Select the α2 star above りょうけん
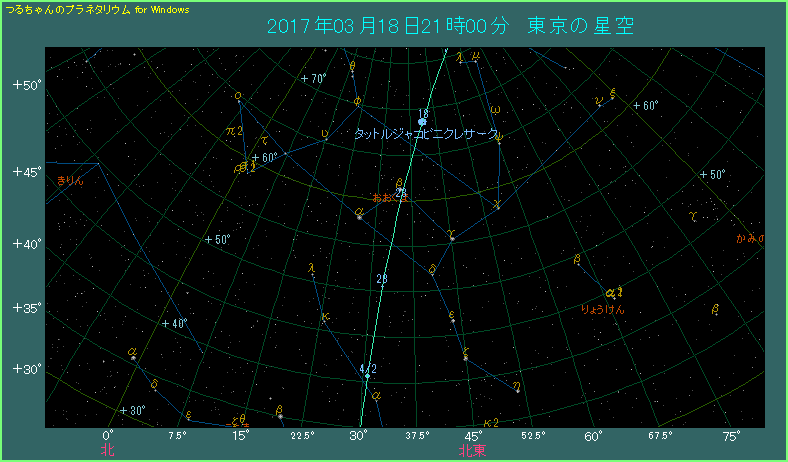This screenshot has width=788, height=462. pos(613,292)
